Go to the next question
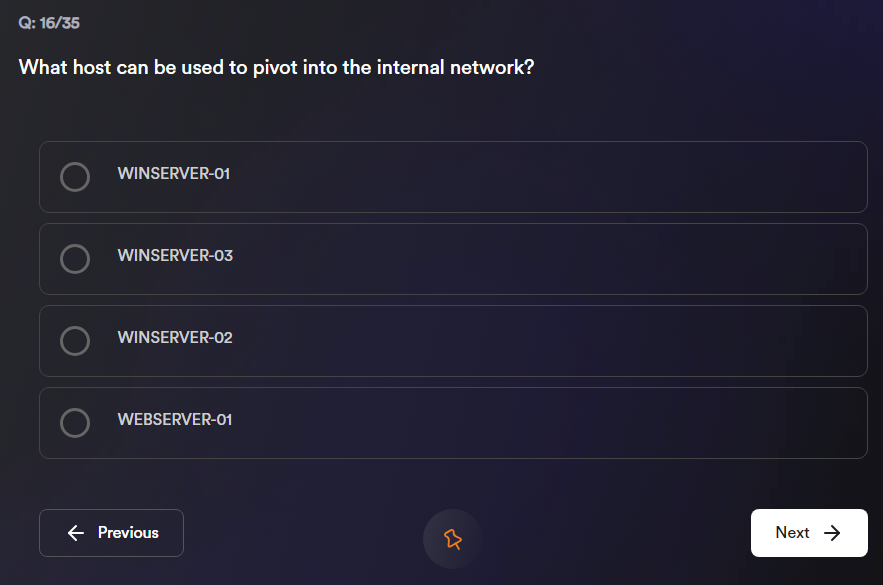Image resolution: width=883 pixels, height=585 pixels. click(x=808, y=533)
